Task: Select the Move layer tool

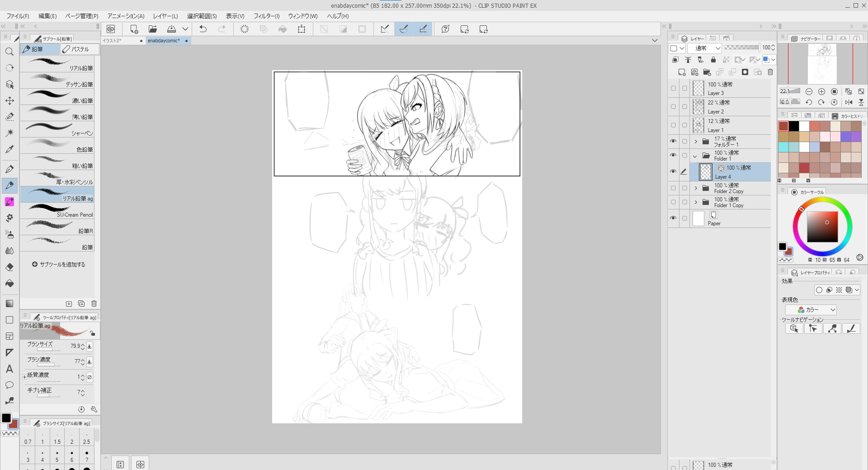Action: coord(9,100)
